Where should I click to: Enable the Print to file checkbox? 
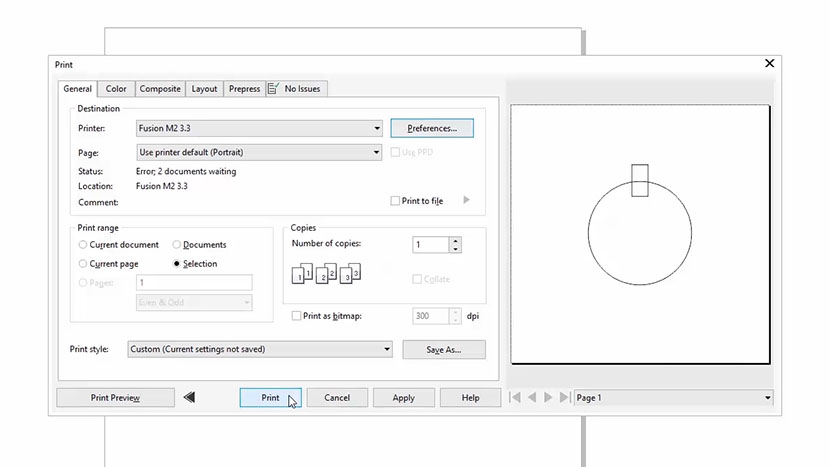coord(396,201)
